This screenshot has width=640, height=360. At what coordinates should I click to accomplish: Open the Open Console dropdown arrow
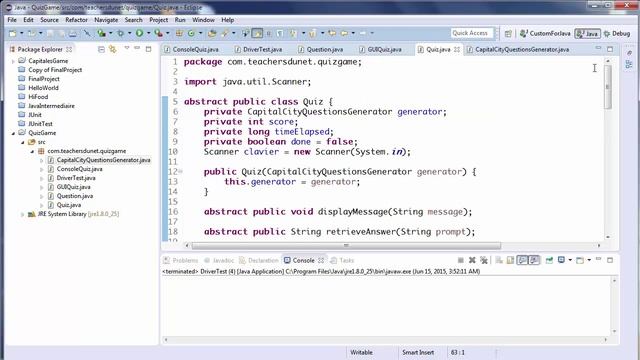coord(589,260)
